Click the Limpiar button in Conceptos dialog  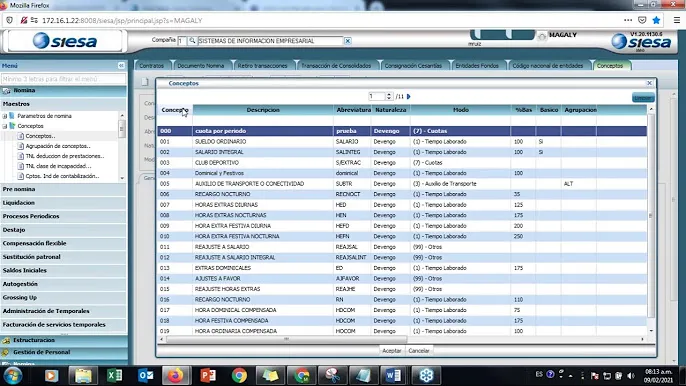click(643, 98)
